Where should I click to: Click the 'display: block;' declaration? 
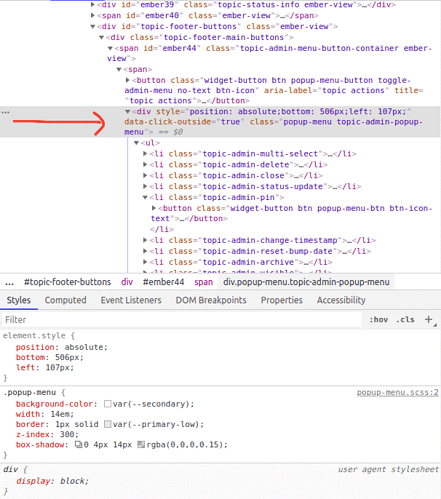[x=53, y=481]
